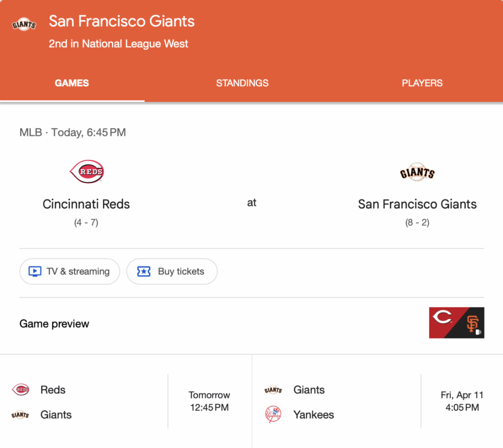The width and height of the screenshot is (503, 448).
Task: Click the Giants logo beside the Yankees game
Action: [x=273, y=390]
